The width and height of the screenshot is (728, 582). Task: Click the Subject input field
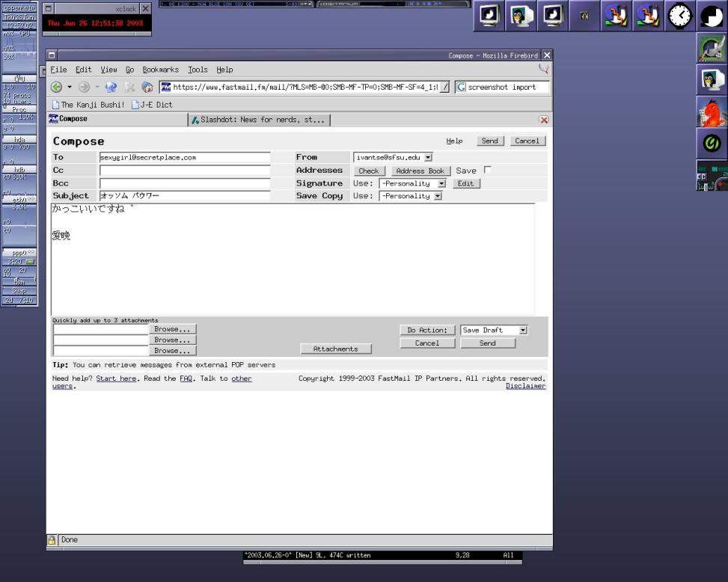click(x=184, y=196)
